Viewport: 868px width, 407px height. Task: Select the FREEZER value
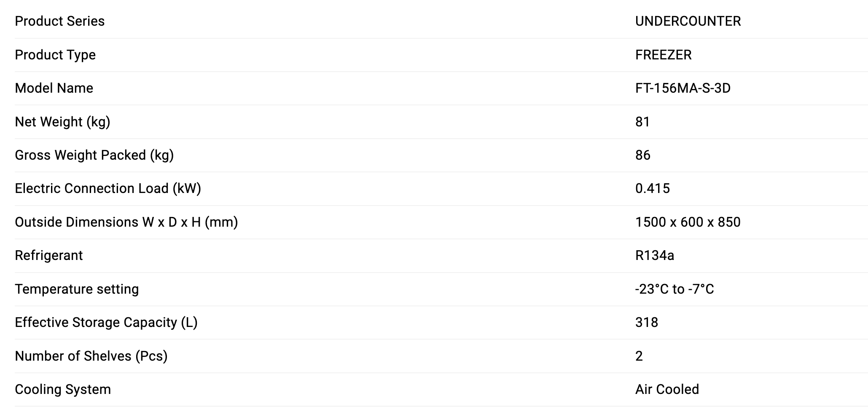pos(663,55)
